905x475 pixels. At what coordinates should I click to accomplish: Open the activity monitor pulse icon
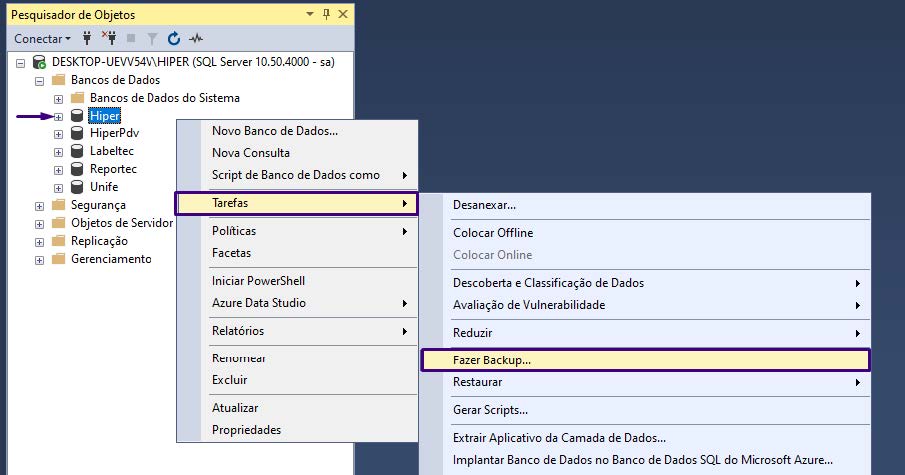pyautogui.click(x=195, y=38)
